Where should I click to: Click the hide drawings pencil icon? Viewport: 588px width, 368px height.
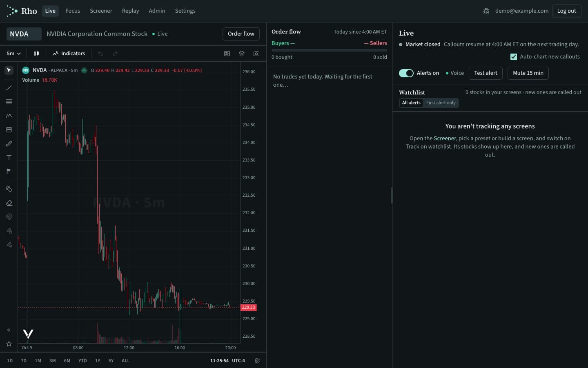tap(9, 245)
